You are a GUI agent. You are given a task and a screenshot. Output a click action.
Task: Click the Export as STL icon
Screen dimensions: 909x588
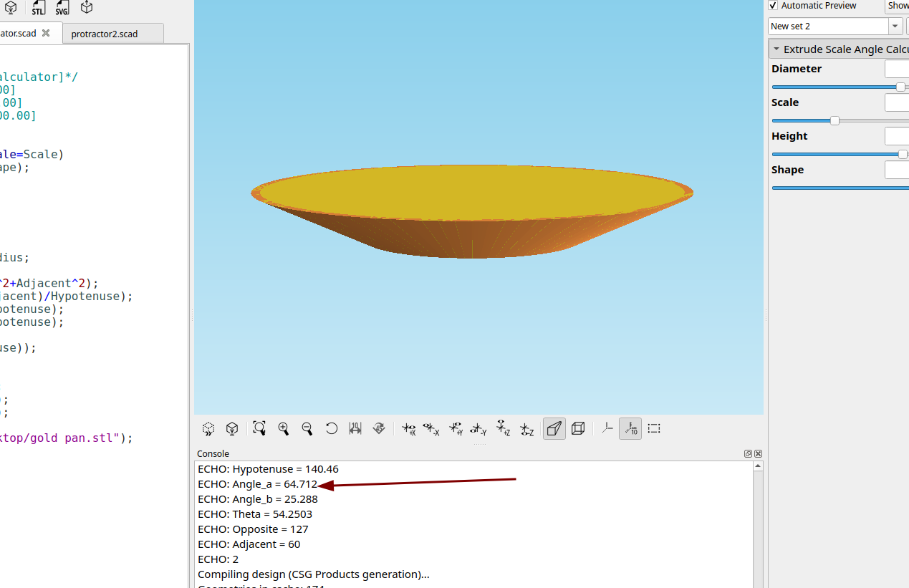[38, 8]
